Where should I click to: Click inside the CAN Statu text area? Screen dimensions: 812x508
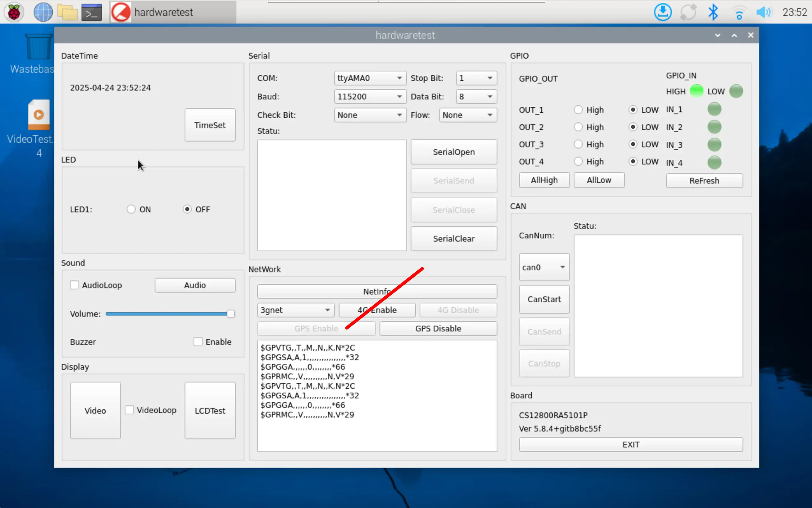click(658, 306)
